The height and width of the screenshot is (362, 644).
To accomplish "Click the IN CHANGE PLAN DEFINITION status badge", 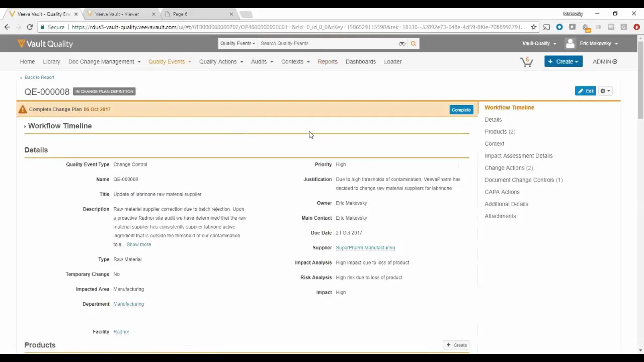I will [x=104, y=92].
